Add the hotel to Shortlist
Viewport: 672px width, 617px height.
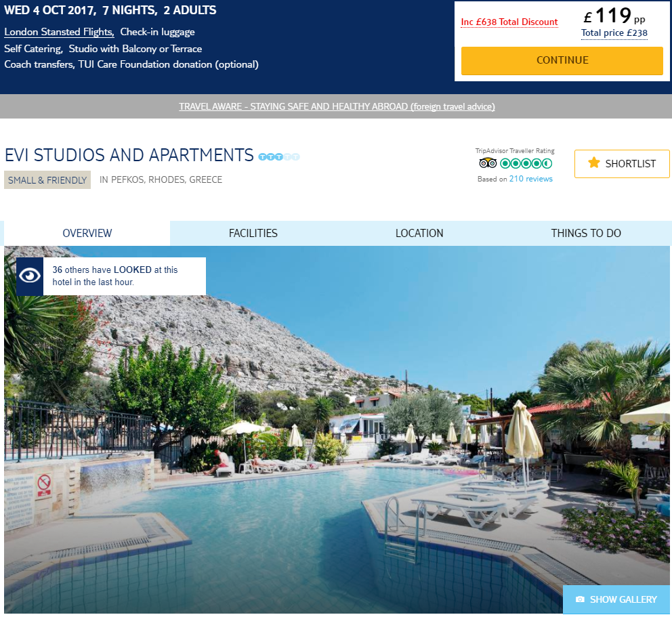622,164
